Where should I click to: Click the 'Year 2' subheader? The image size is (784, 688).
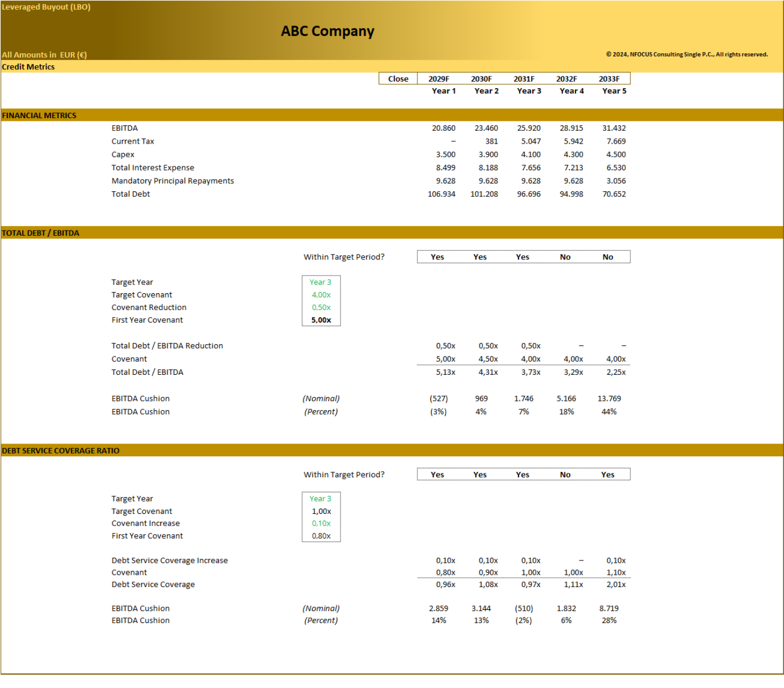point(486,91)
